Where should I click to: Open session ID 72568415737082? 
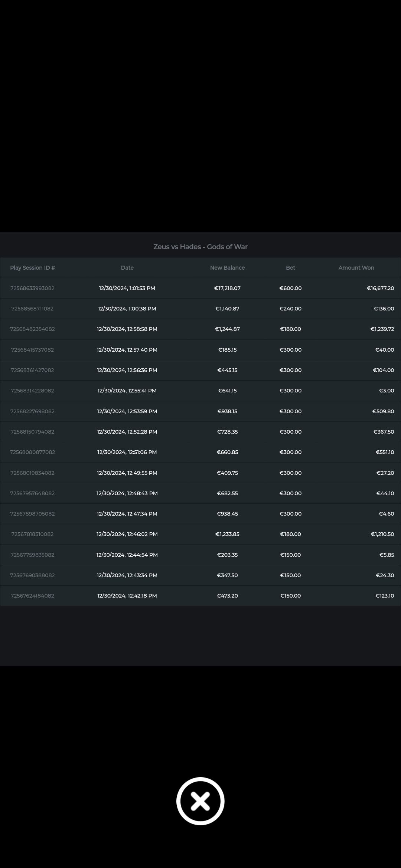pos(33,350)
